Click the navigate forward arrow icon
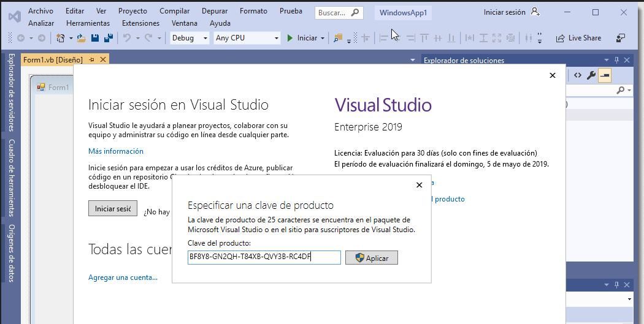 pyautogui.click(x=42, y=38)
